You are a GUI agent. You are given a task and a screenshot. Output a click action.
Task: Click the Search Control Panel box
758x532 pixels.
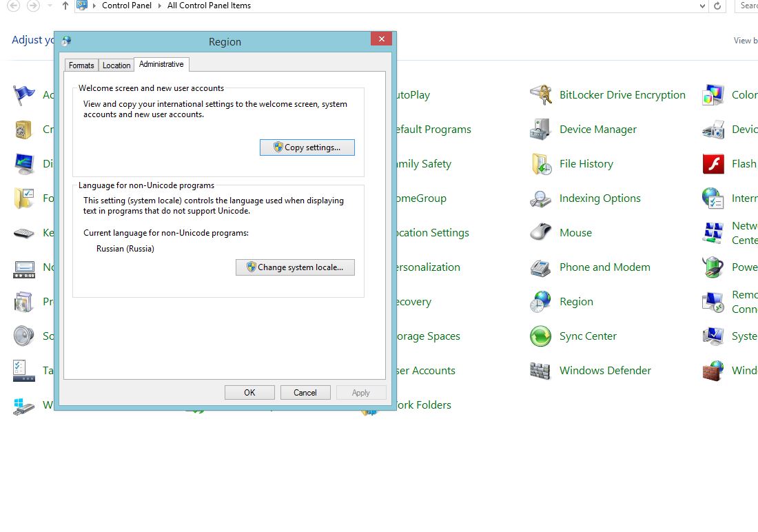747,6
